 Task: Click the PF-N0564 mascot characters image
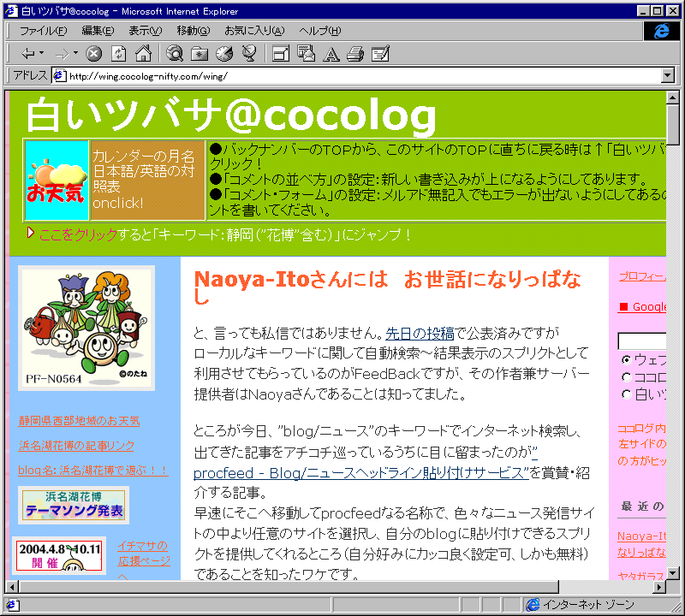[x=86, y=328]
